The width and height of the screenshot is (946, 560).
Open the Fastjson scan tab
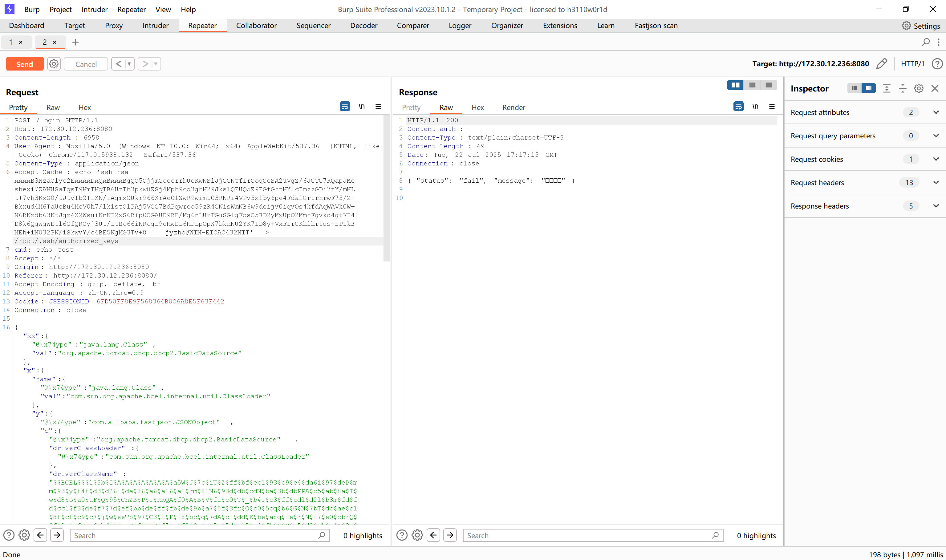(656, 26)
